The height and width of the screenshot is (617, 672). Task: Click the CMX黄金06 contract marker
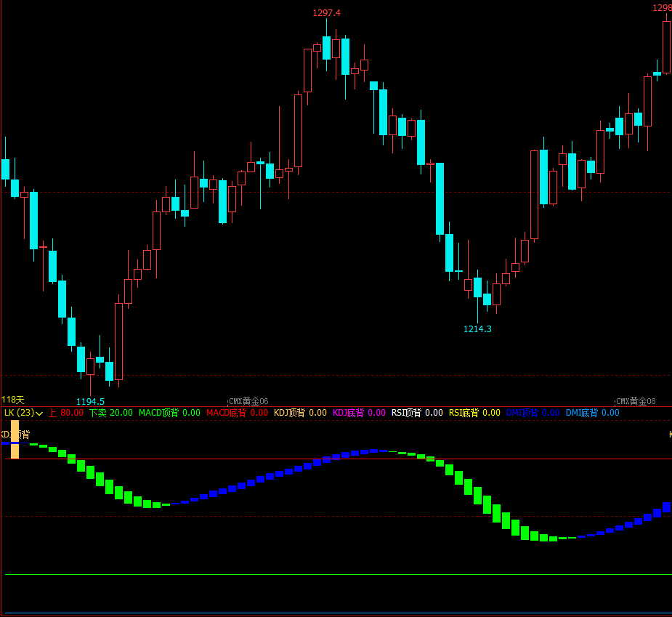pyautogui.click(x=248, y=401)
